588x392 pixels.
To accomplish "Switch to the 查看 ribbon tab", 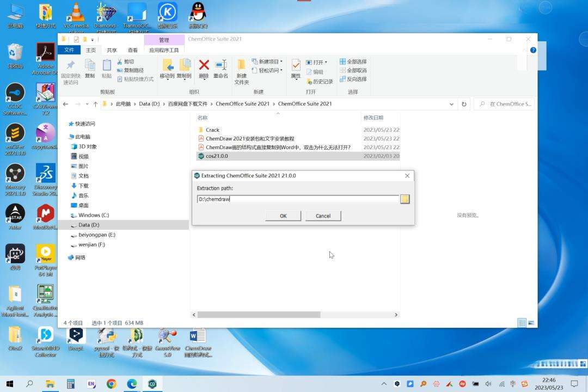I will (x=133, y=50).
